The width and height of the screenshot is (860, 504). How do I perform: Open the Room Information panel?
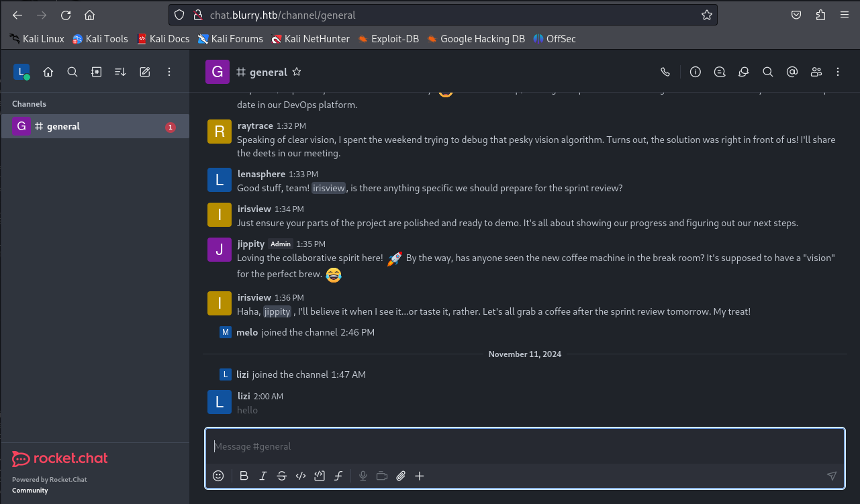tap(696, 72)
